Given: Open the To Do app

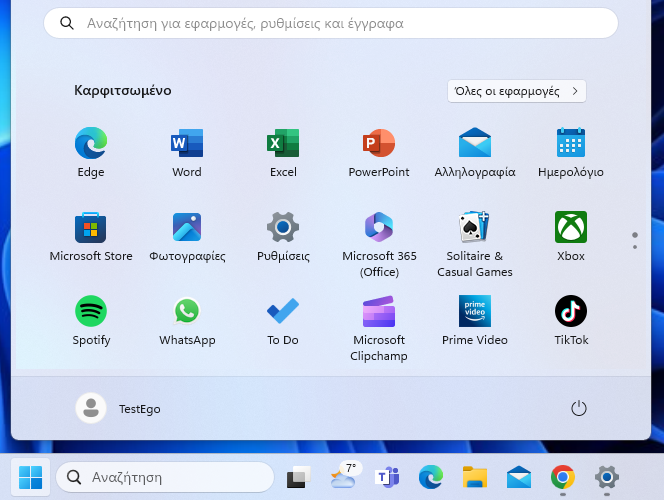Looking at the screenshot, I should click(x=283, y=321).
